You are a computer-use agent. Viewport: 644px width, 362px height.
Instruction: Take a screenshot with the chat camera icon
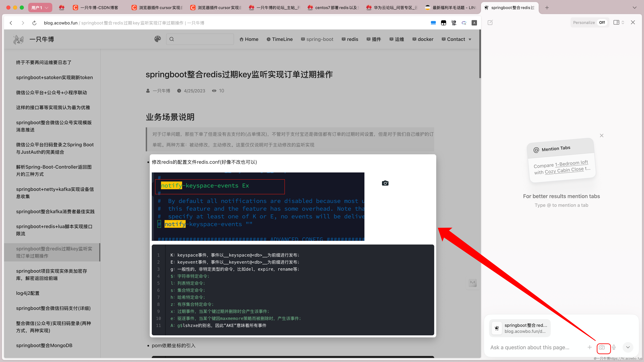(x=602, y=347)
